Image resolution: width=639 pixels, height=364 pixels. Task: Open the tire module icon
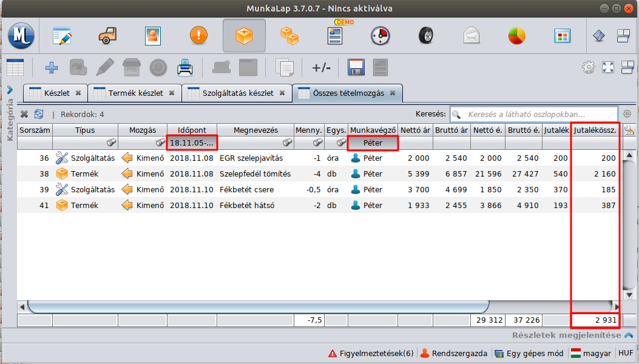click(425, 36)
